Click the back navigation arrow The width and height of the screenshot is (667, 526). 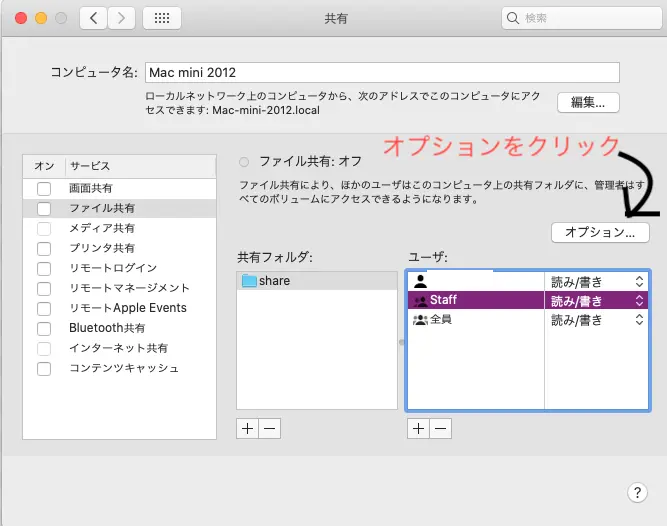point(93,18)
